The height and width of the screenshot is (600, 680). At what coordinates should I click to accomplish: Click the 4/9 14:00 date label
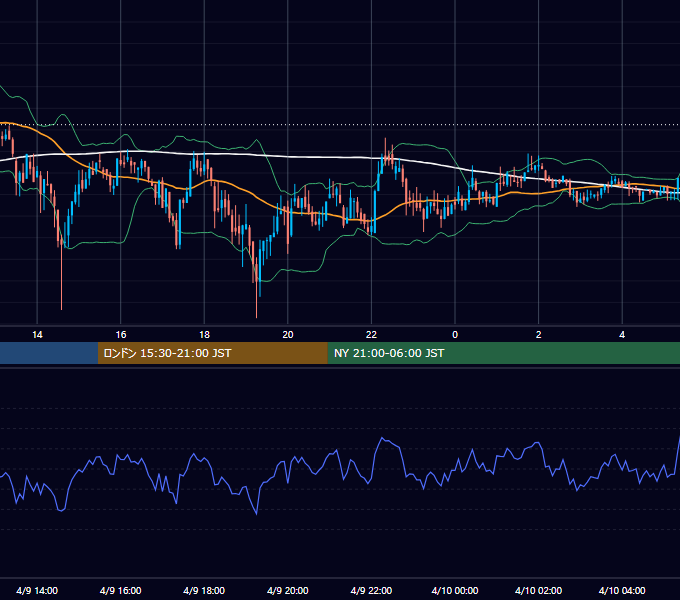(x=37, y=590)
